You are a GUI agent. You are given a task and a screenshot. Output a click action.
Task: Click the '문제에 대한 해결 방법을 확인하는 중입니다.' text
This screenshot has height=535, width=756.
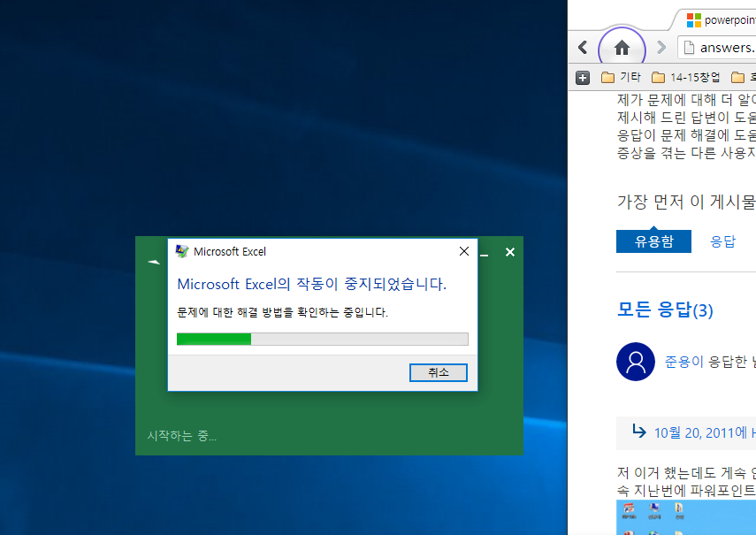[283, 312]
